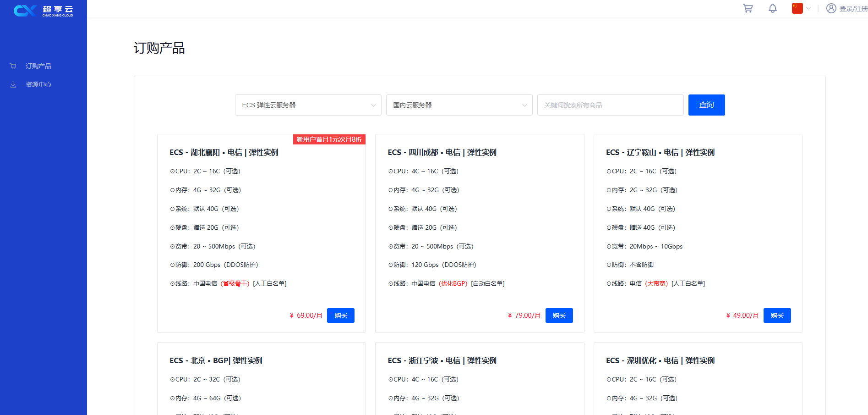This screenshot has height=415, width=868.
Task: Buy the 湖北襄阳 ECS instance
Action: pos(340,315)
